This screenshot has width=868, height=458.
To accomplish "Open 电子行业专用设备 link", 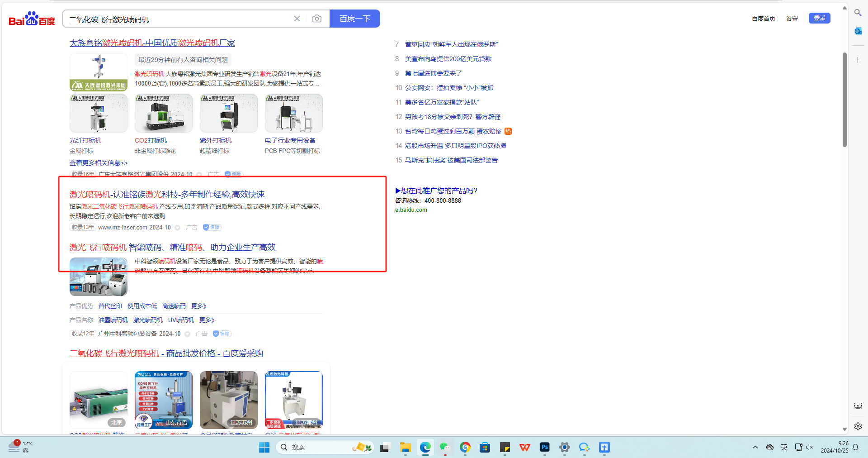I will (x=290, y=140).
